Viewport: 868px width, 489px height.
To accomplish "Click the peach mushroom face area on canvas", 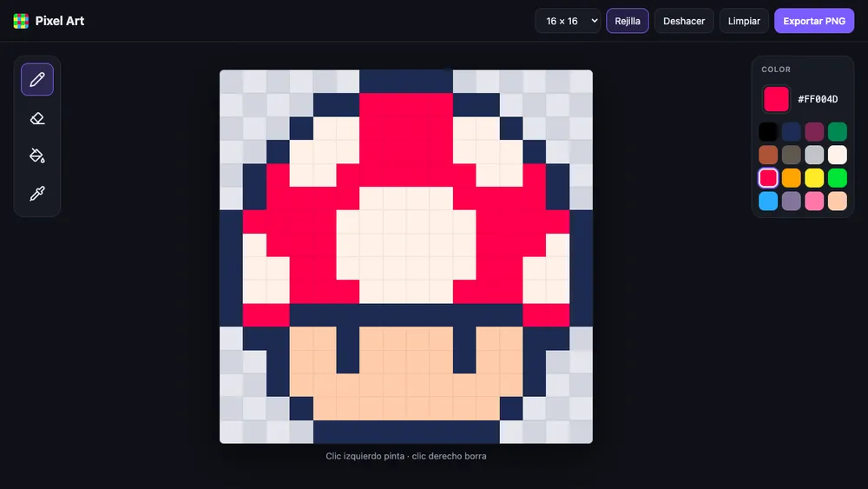I will (405, 373).
